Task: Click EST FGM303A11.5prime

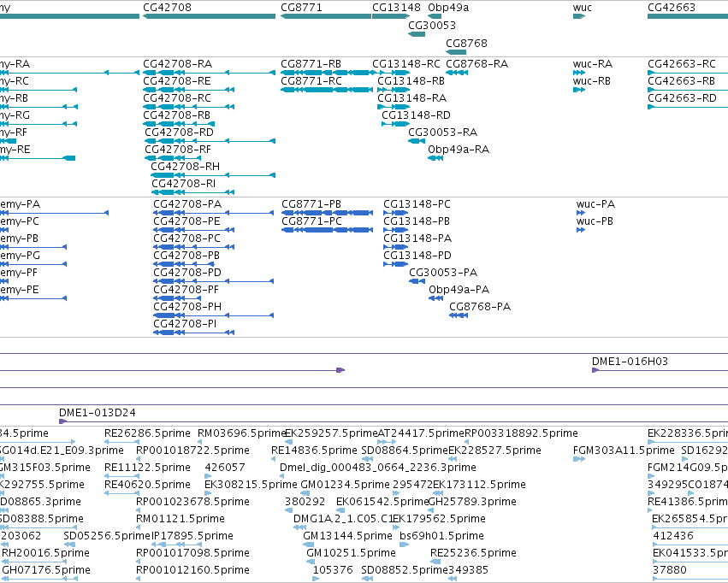Action: tap(579, 459)
